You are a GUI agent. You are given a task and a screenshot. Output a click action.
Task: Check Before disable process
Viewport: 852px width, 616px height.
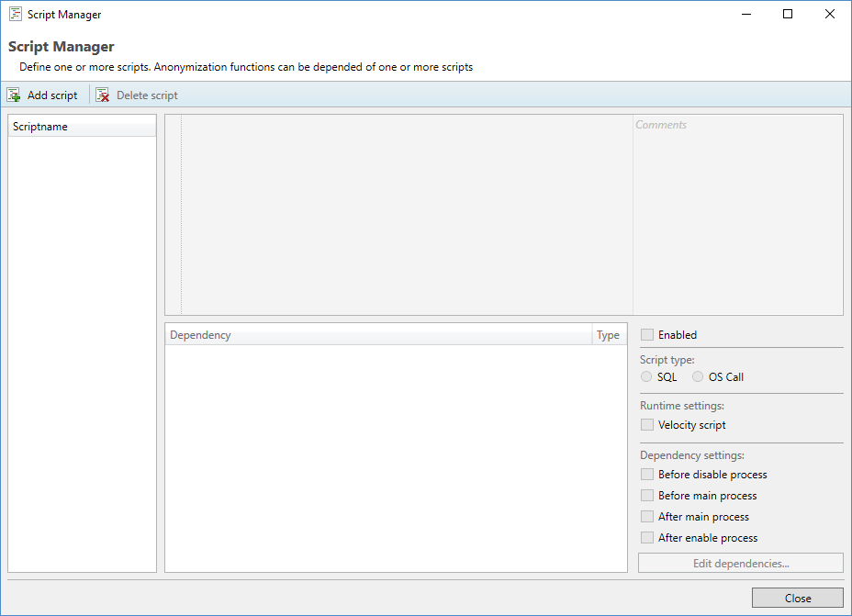point(647,475)
